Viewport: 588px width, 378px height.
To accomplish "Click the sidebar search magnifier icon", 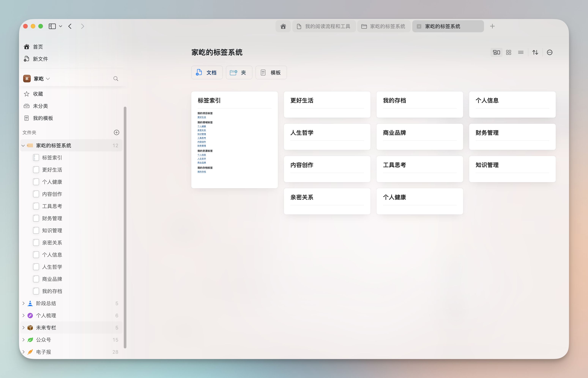I will click(116, 79).
